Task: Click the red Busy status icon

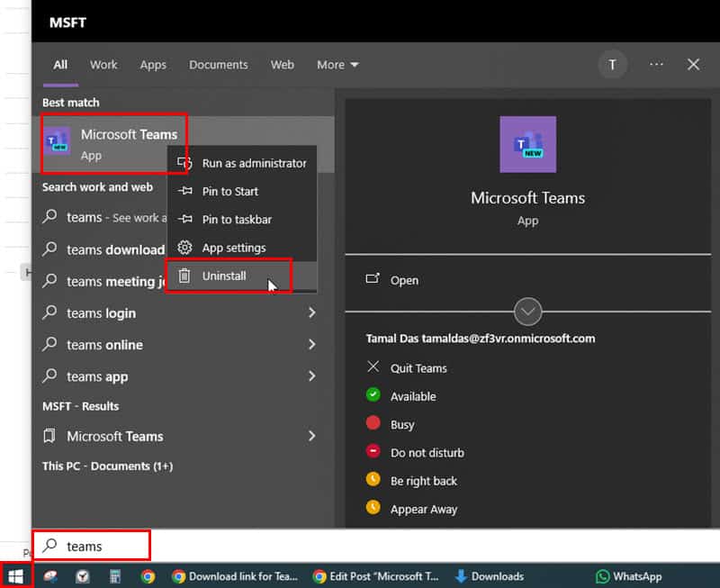Action: tap(373, 422)
